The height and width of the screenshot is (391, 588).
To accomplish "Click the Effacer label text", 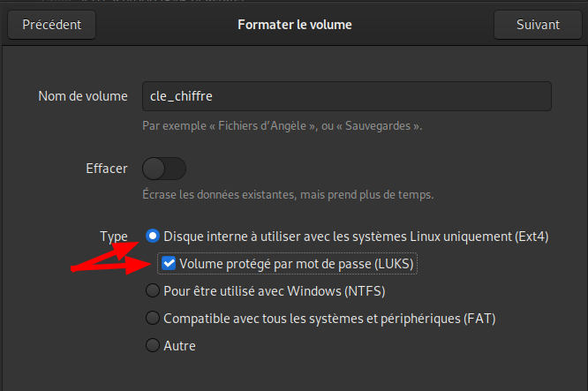I will (107, 169).
